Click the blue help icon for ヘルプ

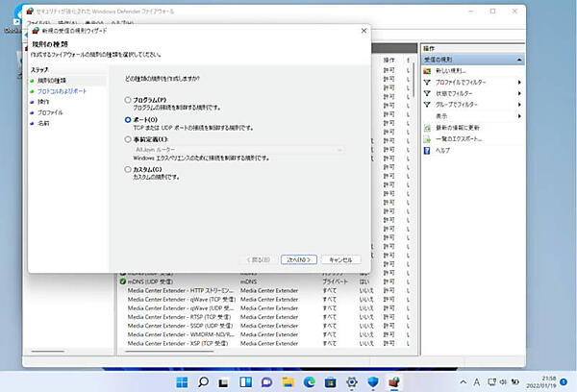coord(427,151)
